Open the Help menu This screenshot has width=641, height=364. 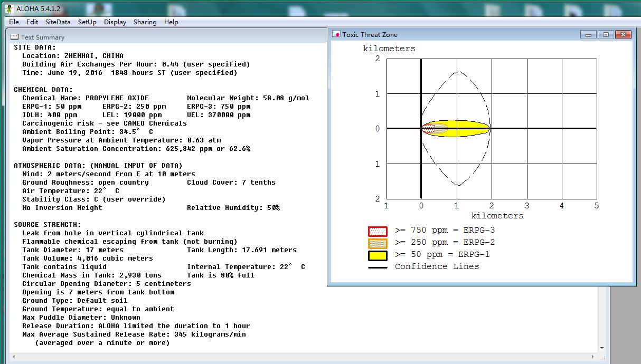pyautogui.click(x=171, y=22)
